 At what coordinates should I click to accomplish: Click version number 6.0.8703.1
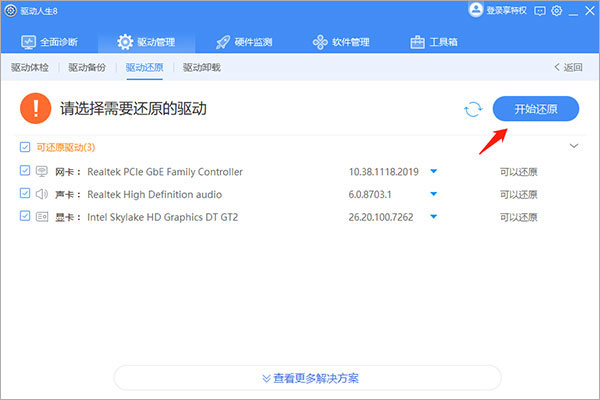(x=370, y=195)
